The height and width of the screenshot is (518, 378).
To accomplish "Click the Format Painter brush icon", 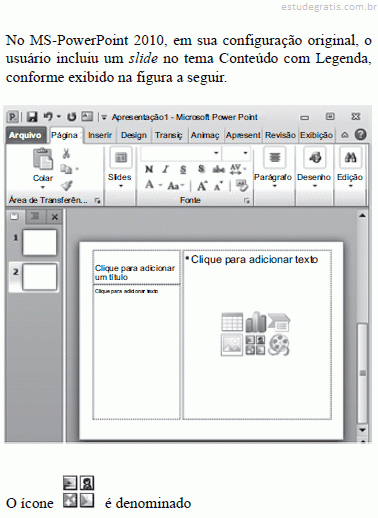I will tap(67, 185).
